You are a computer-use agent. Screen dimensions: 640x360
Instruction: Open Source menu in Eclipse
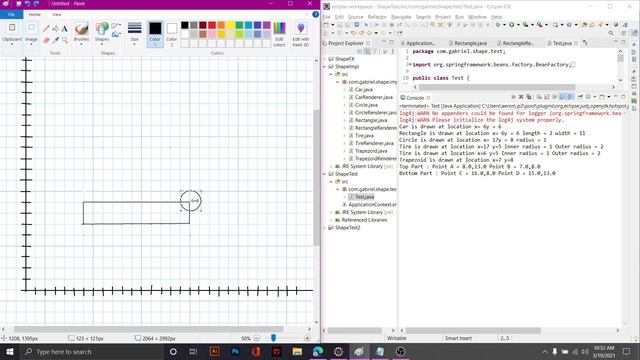click(356, 17)
